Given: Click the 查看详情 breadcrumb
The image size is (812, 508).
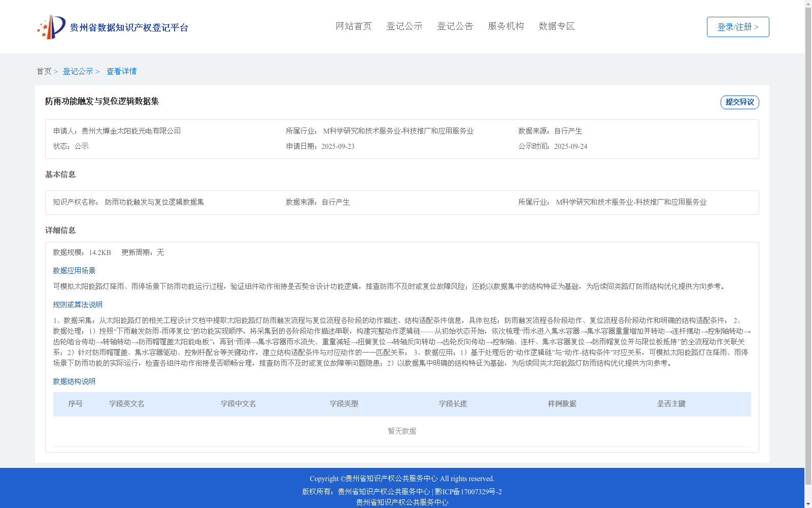Looking at the screenshot, I should point(121,71).
